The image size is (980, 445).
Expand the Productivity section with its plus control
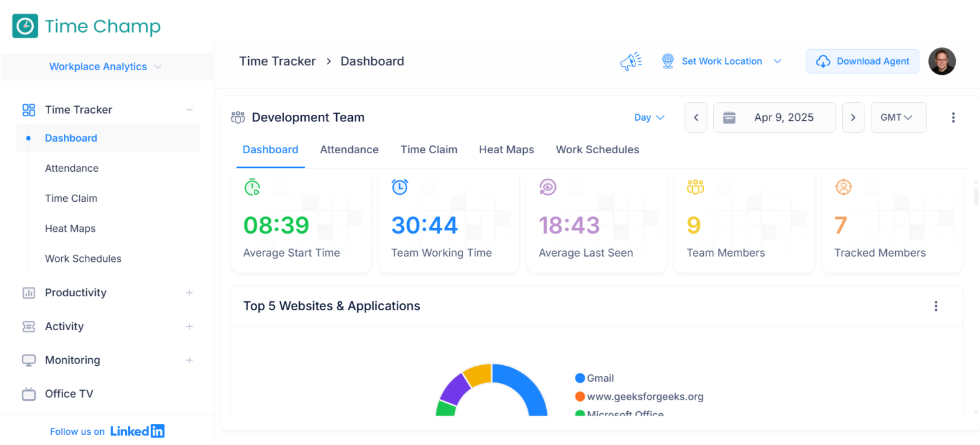(189, 292)
